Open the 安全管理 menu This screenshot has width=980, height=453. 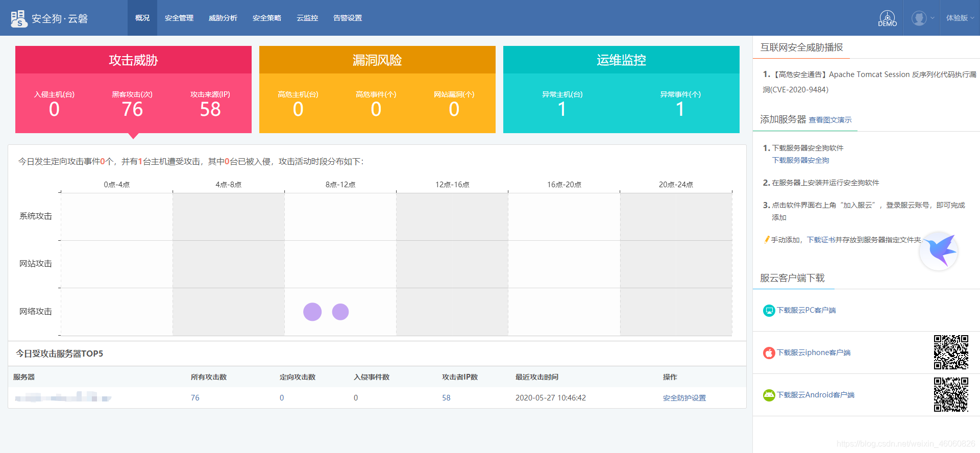click(x=179, y=18)
